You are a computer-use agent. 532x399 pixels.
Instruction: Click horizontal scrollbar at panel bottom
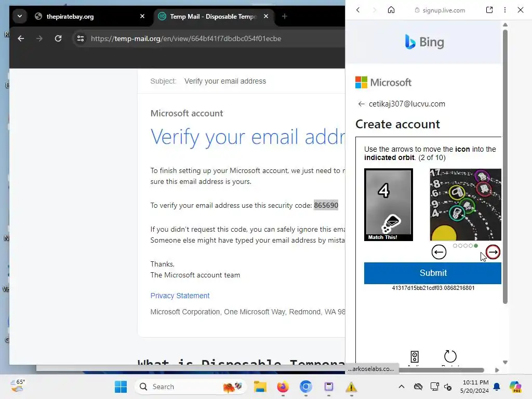pos(441,370)
